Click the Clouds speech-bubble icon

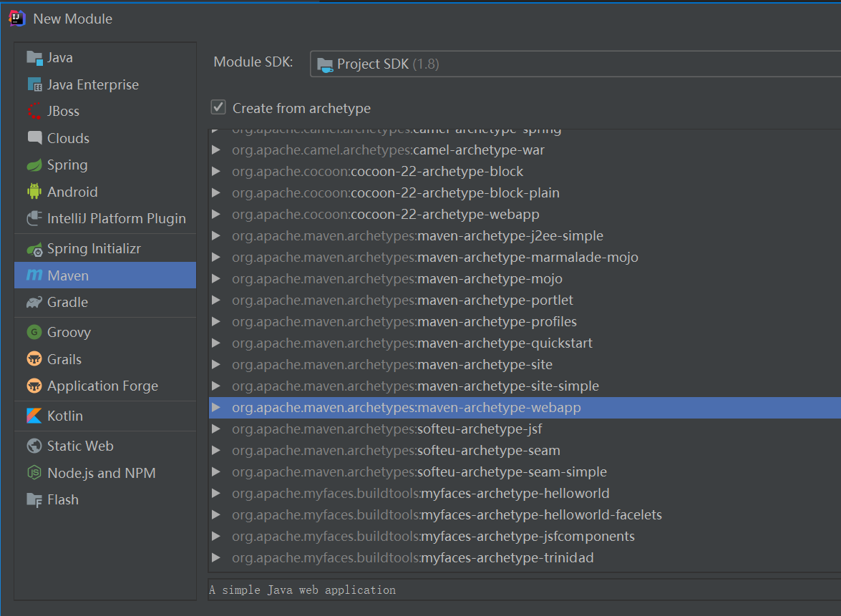(34, 138)
